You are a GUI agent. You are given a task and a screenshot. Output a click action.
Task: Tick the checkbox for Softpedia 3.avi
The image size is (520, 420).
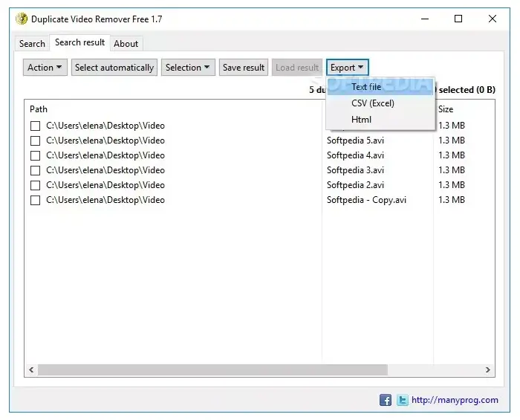coord(35,170)
